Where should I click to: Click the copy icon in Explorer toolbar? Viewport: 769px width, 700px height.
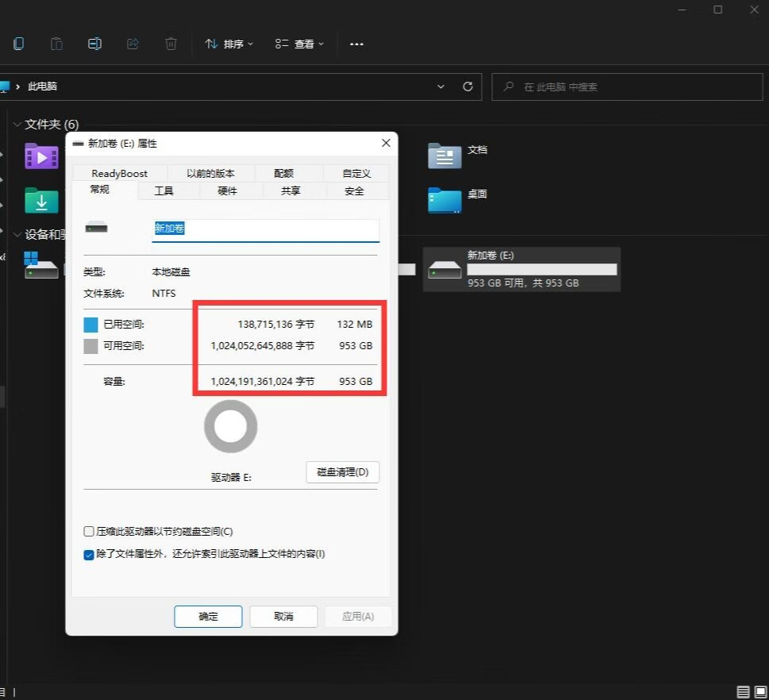[18, 44]
